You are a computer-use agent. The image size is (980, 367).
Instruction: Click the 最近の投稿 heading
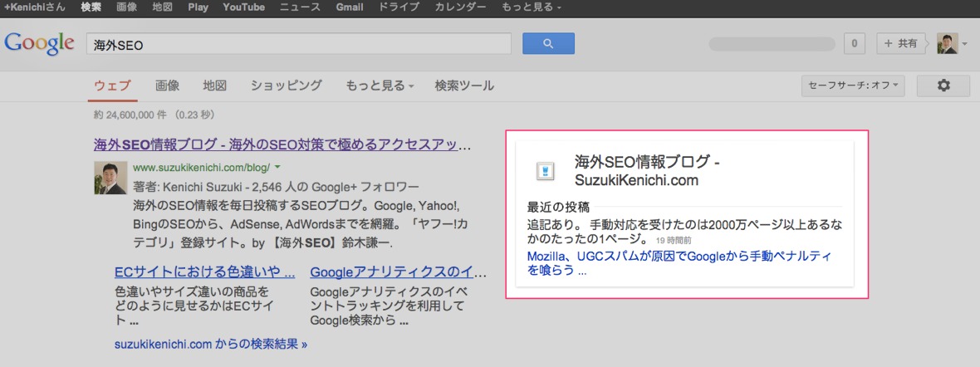[559, 207]
